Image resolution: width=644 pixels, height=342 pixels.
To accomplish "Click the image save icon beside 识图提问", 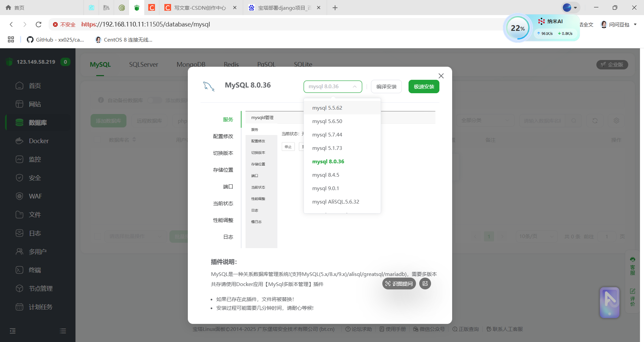I will pyautogui.click(x=425, y=284).
